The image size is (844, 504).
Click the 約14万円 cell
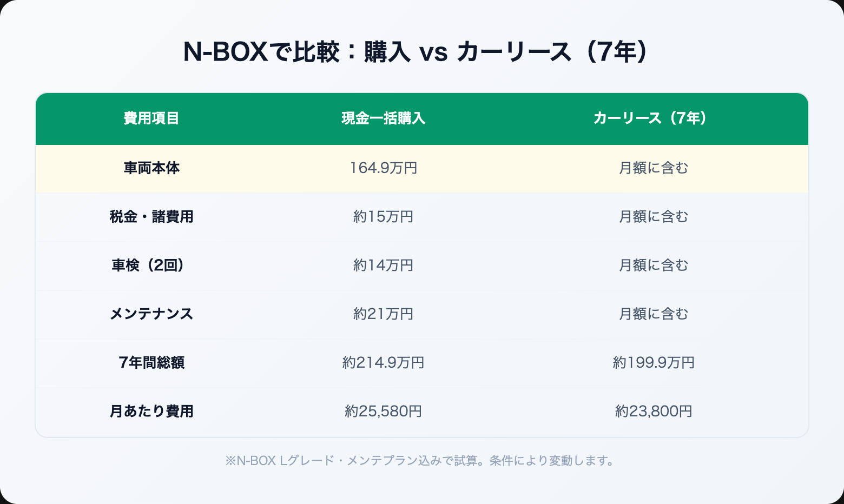point(383,266)
